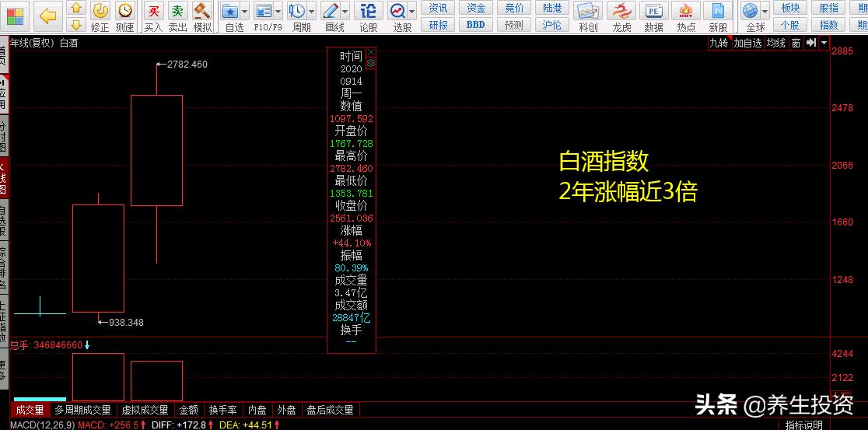Image resolution: width=868 pixels, height=430 pixels.
Task: Click the 个股 individual stock button
Action: pos(790,25)
